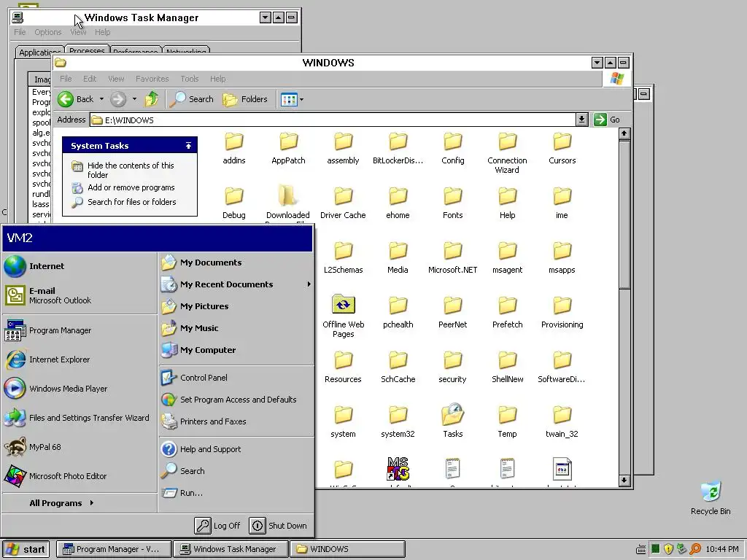
Task: Open Back button history dropdown arrow
Action: 101,99
